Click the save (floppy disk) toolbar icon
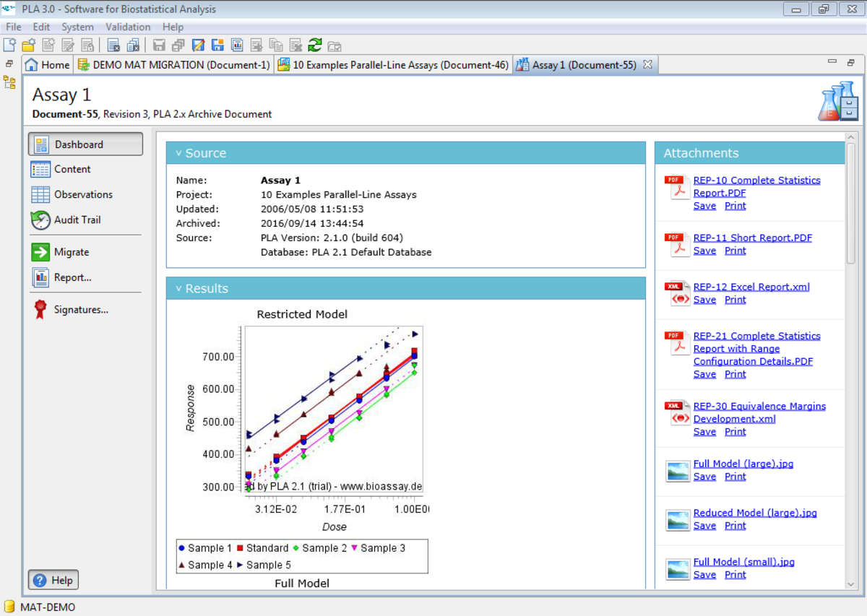Image resolution: width=867 pixels, height=616 pixels. click(x=159, y=45)
